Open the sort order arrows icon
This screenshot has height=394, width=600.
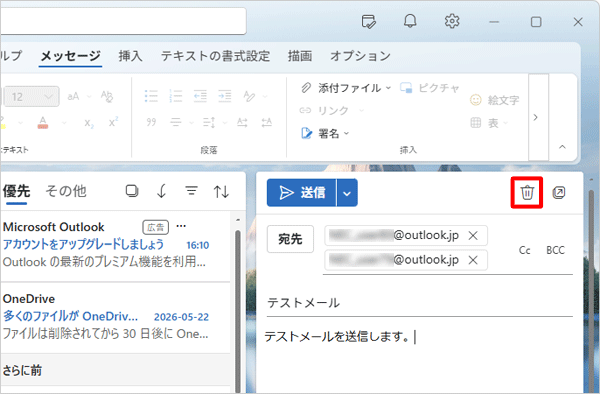tap(221, 191)
